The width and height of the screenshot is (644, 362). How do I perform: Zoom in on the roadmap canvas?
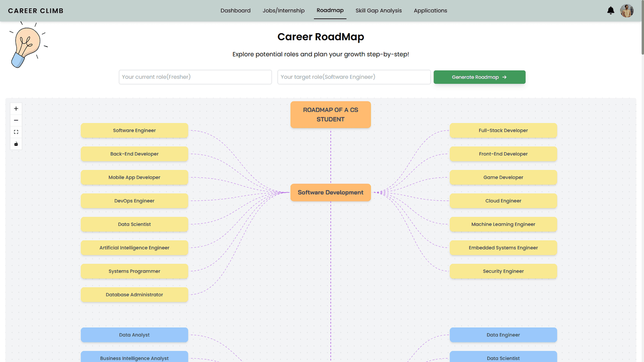(16, 109)
